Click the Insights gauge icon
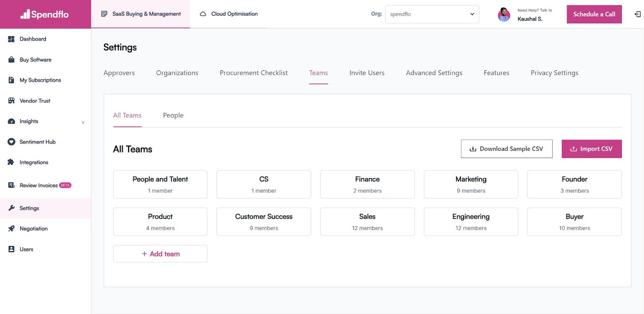Image resolution: width=644 pixels, height=314 pixels. pyautogui.click(x=11, y=121)
